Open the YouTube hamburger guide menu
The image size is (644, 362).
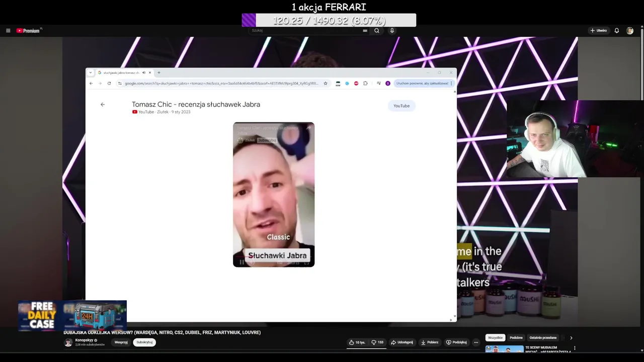pos(8,31)
